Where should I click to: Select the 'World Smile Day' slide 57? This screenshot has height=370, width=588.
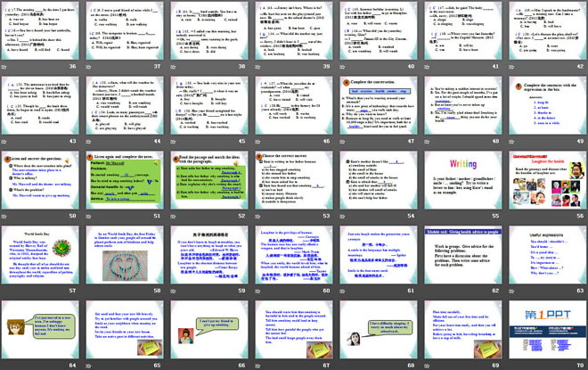(x=40, y=254)
